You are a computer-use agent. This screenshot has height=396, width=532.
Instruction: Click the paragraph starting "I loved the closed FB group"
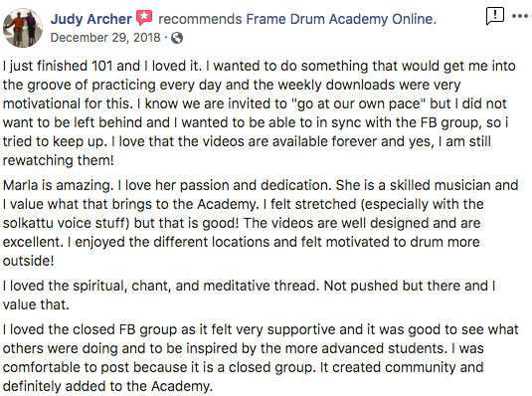pyautogui.click(x=261, y=357)
